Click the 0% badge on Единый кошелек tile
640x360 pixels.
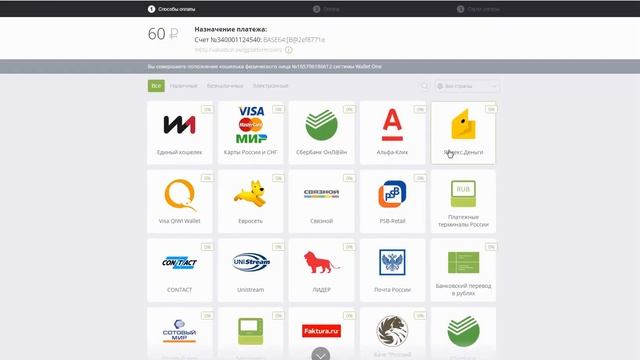[207, 109]
